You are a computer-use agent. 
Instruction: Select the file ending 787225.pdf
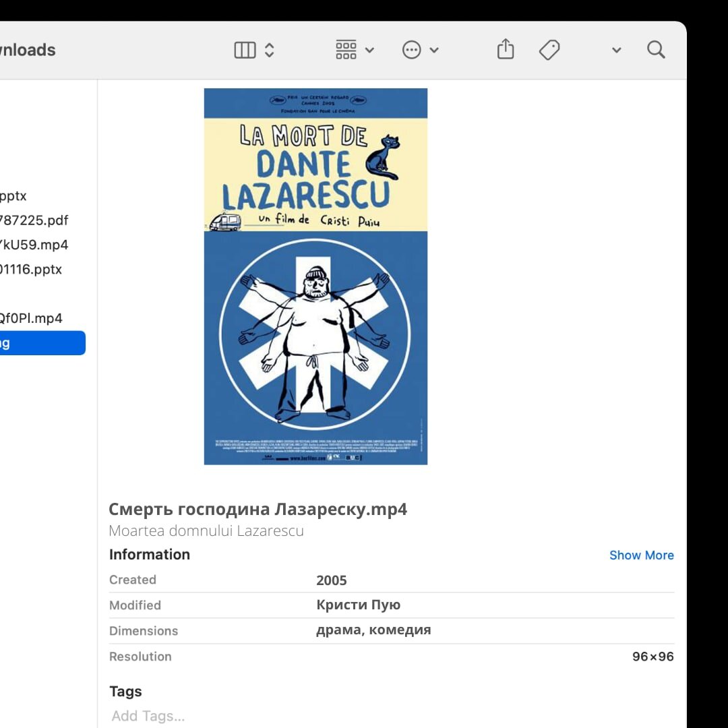pyautogui.click(x=34, y=220)
